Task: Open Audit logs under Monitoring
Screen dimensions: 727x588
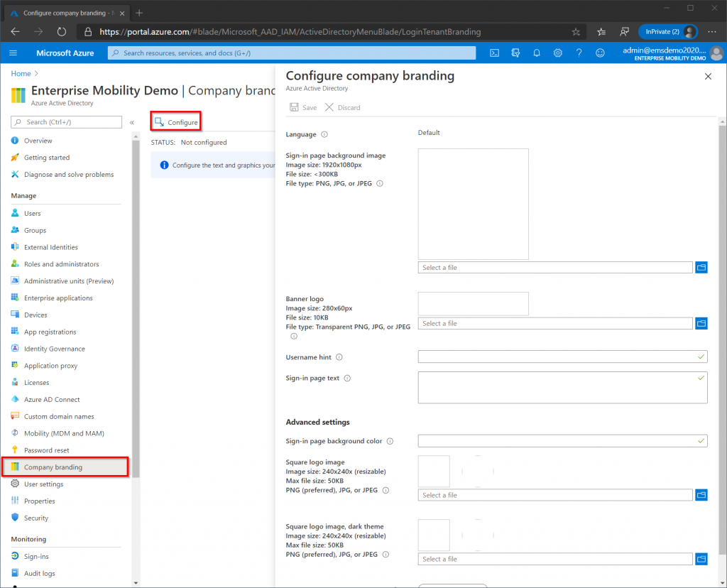Action: (40, 574)
